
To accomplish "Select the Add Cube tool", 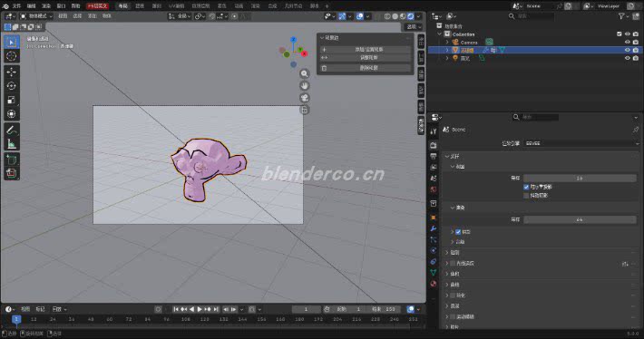I will (x=12, y=160).
